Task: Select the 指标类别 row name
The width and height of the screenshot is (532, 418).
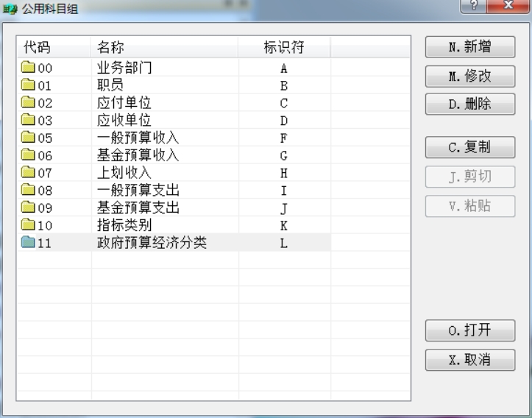Action: pyautogui.click(x=124, y=225)
